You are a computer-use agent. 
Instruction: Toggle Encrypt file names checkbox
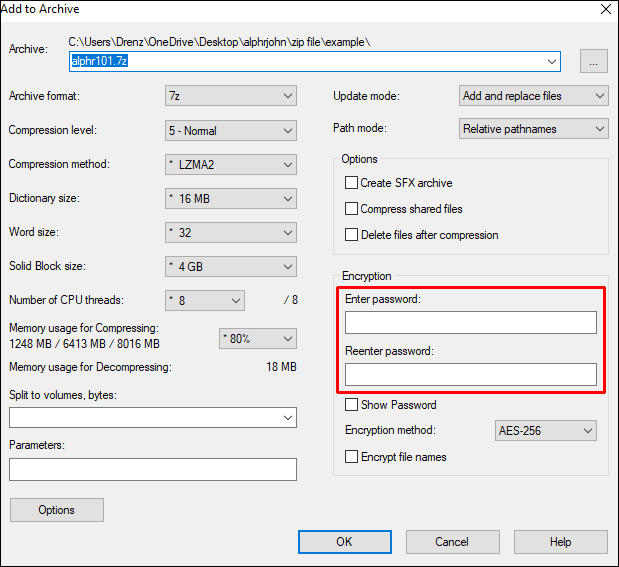352,457
